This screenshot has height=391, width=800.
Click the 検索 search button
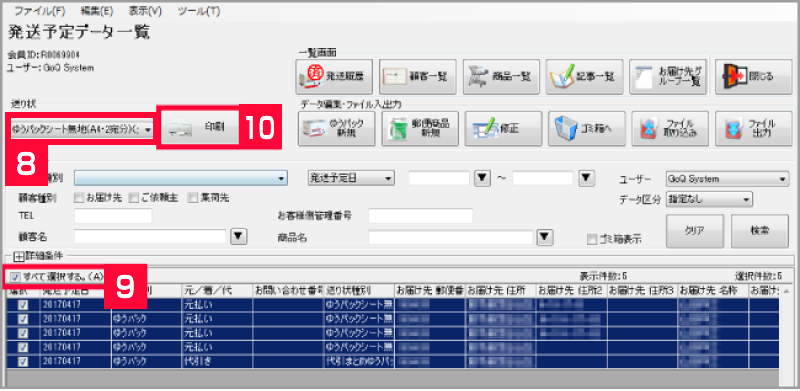(x=759, y=231)
